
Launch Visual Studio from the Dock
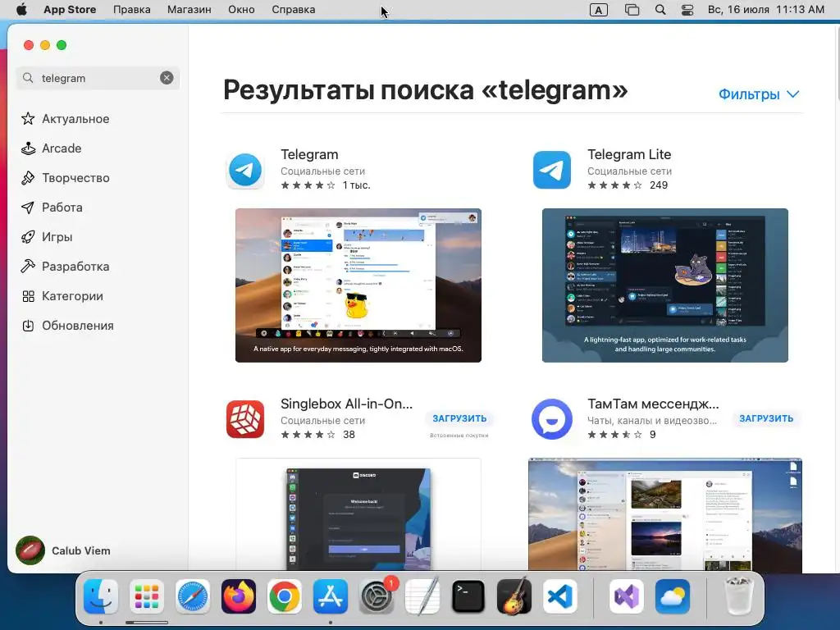click(626, 596)
